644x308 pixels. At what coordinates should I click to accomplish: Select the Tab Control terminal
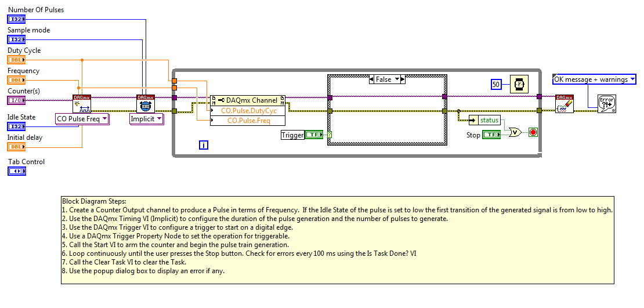[x=17, y=171]
